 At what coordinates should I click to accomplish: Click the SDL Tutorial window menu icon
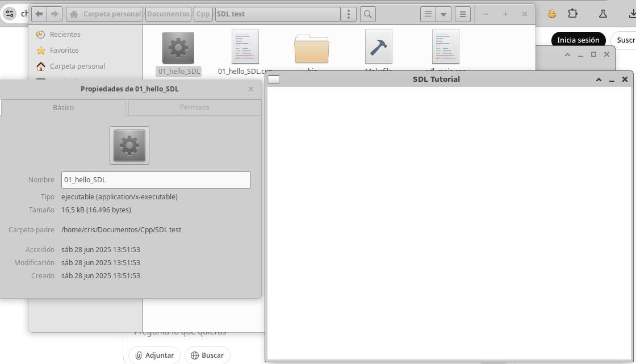274,79
